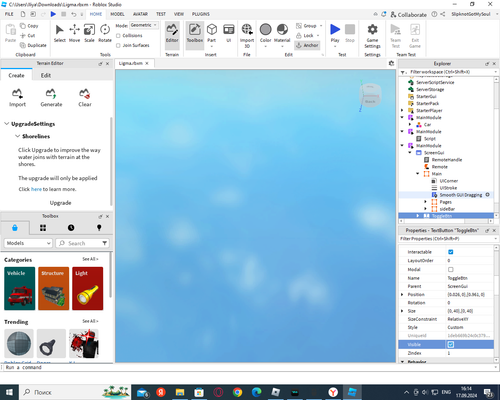Activate the Move tool
The height and width of the screenshot is (400, 500).
pos(74,33)
